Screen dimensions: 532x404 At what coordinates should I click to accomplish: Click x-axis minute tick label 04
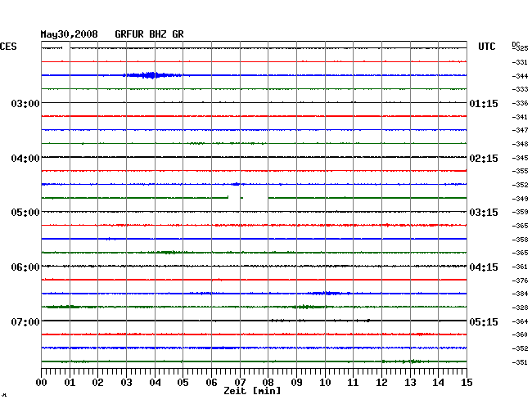click(155, 383)
